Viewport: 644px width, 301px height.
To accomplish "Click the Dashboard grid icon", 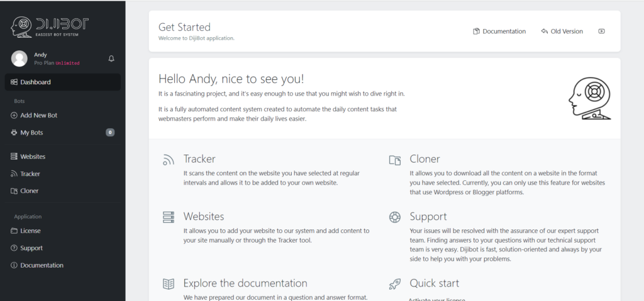I will pyautogui.click(x=14, y=82).
